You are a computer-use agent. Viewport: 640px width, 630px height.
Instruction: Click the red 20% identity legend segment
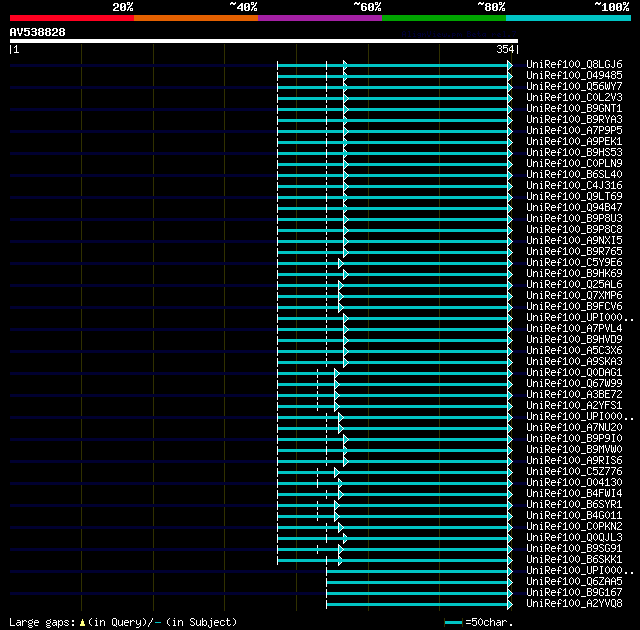72,18
